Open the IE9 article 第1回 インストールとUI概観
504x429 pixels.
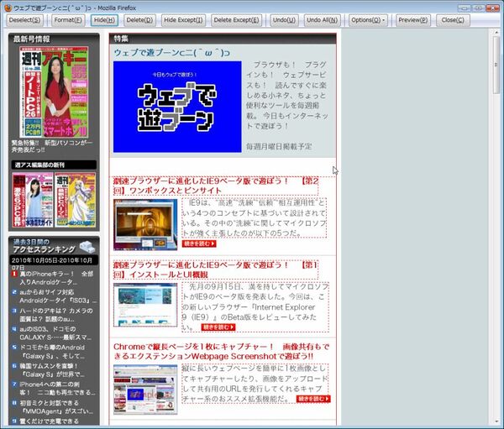point(215,269)
